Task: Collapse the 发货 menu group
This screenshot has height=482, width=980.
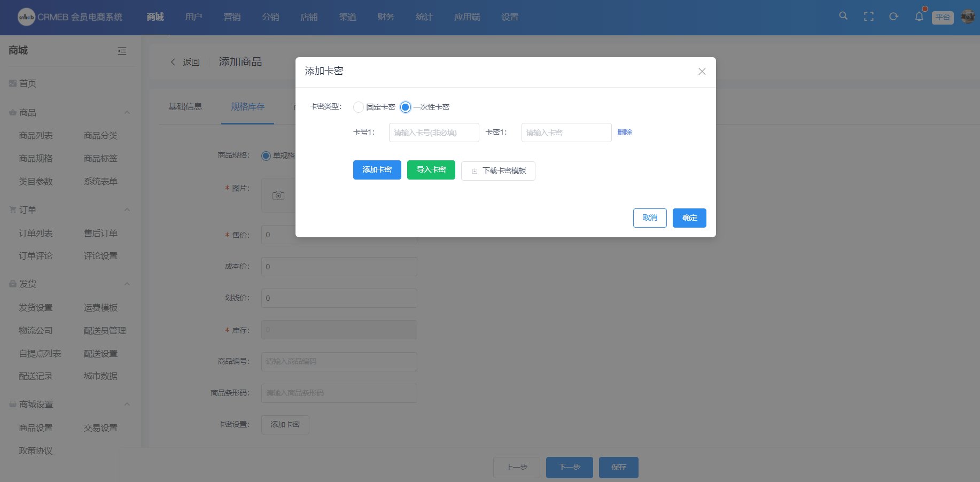Action: (x=127, y=284)
